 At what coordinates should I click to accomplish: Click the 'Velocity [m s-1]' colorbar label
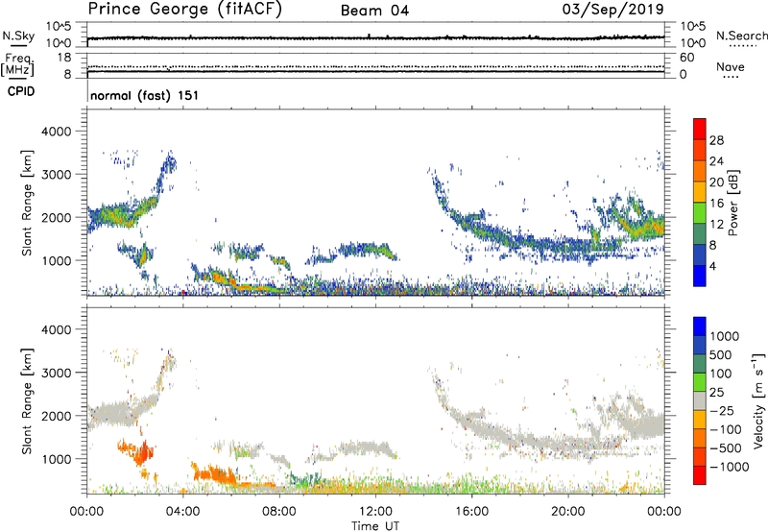[x=758, y=400]
